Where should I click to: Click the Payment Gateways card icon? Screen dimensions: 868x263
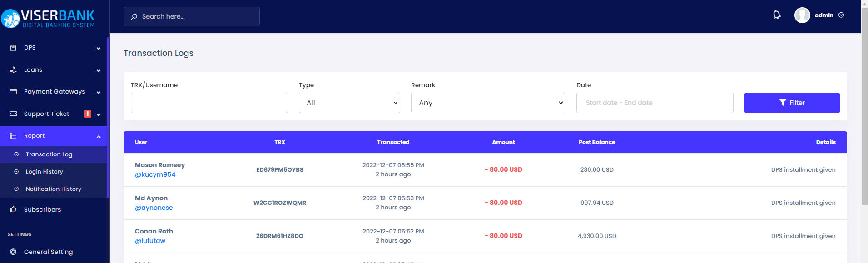(x=13, y=92)
